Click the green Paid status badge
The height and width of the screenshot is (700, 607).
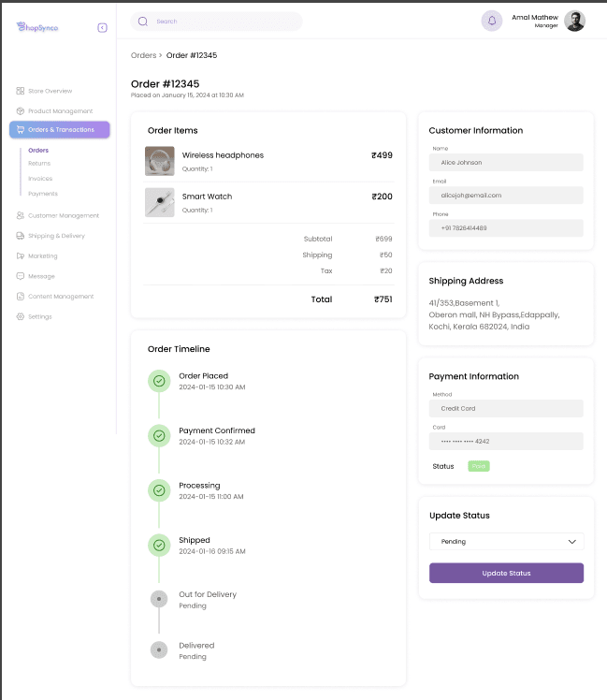pos(479,466)
